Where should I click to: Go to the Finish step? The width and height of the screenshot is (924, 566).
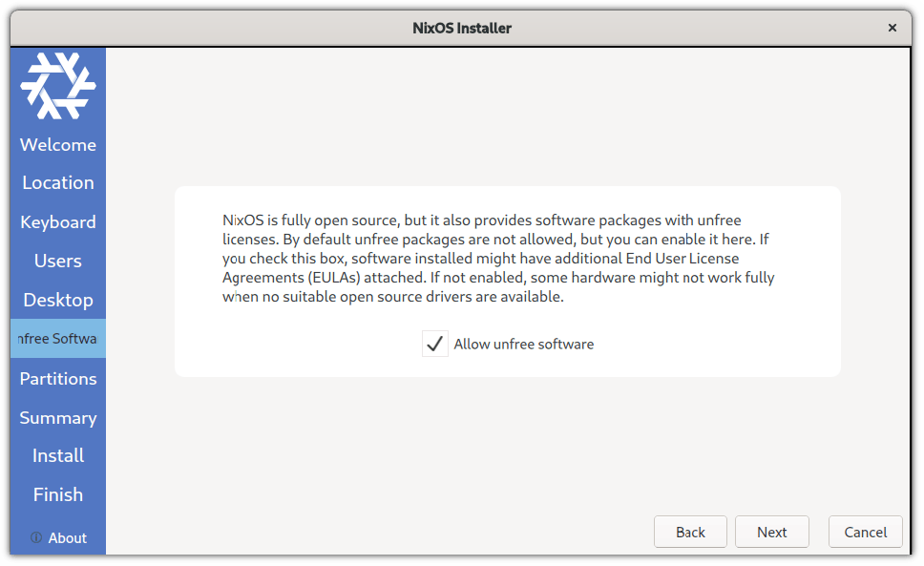pos(58,494)
